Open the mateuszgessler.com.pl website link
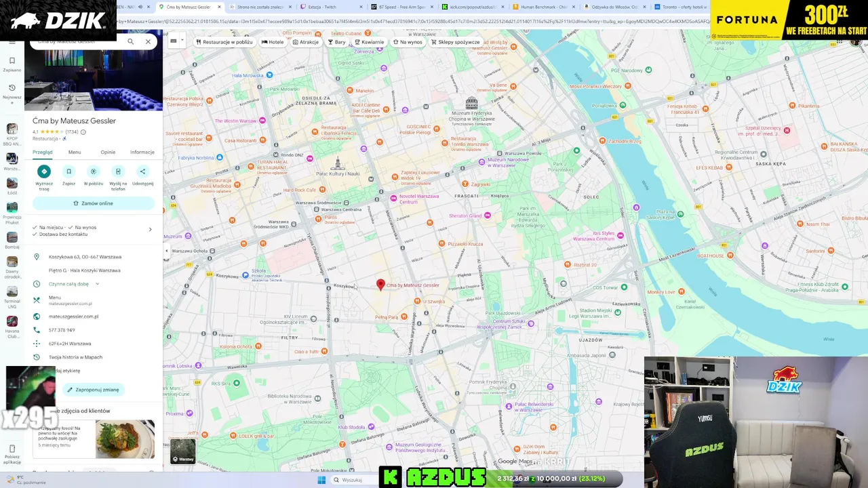Viewport: 868px width, 488px height. [73, 317]
